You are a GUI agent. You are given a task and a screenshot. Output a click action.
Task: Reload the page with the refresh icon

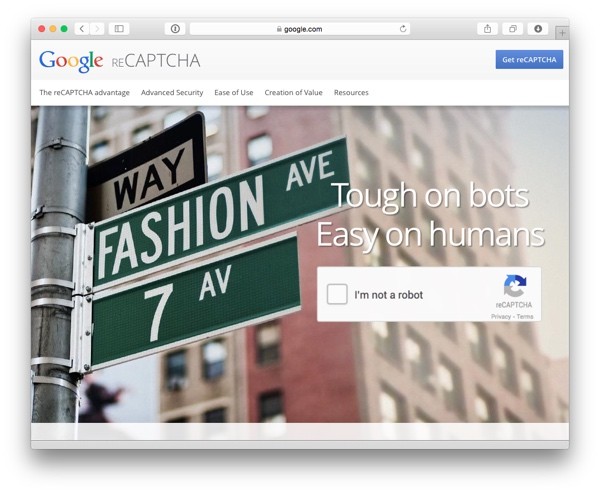point(403,29)
